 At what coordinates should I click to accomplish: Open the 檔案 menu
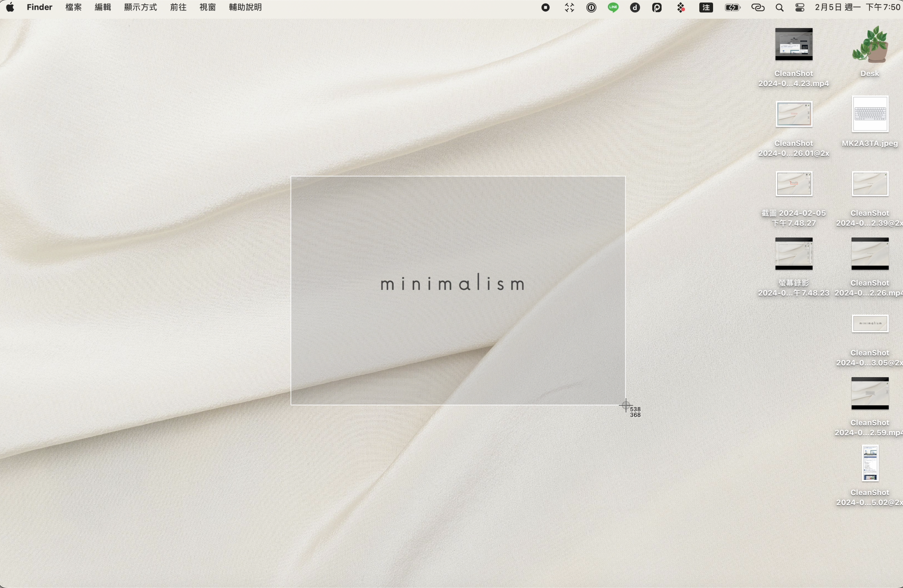pyautogui.click(x=73, y=7)
